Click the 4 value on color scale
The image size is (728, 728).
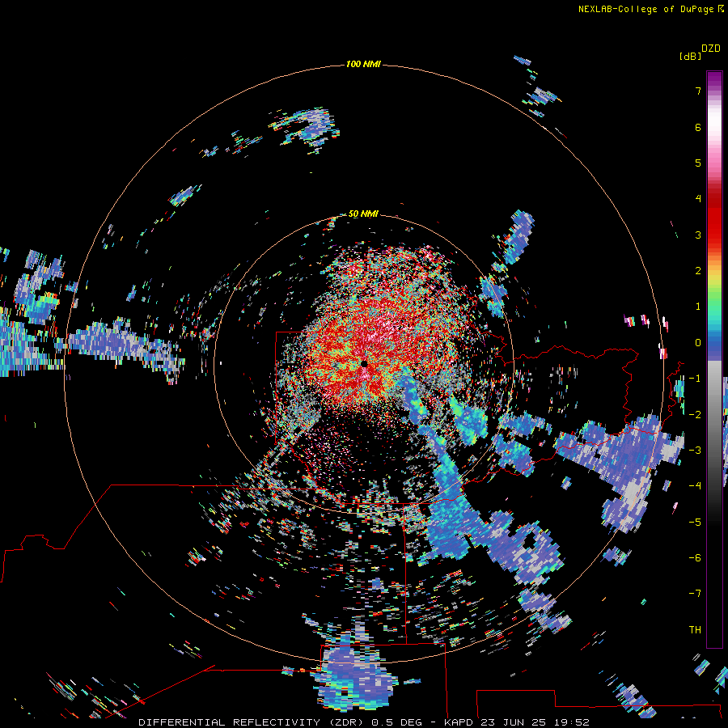coord(698,199)
